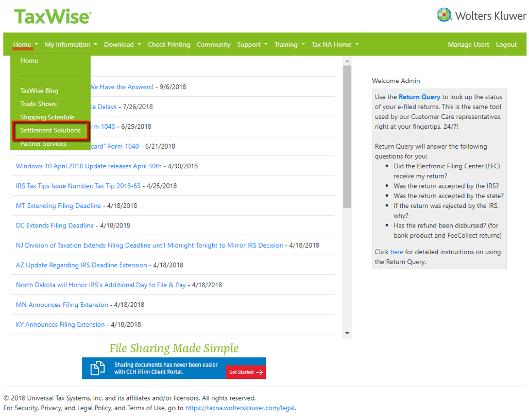Image resolution: width=529 pixels, height=420 pixels.
Task: Navigate to Check Printing
Action: (168, 44)
